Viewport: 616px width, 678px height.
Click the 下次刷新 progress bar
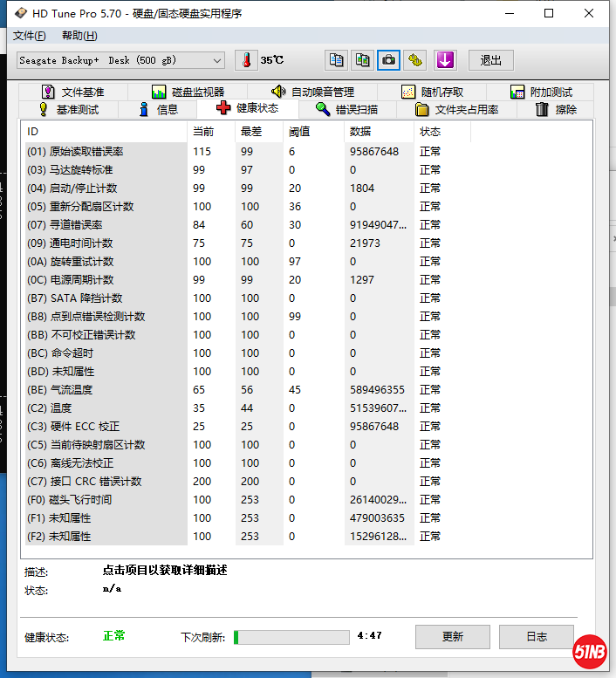pyautogui.click(x=291, y=637)
